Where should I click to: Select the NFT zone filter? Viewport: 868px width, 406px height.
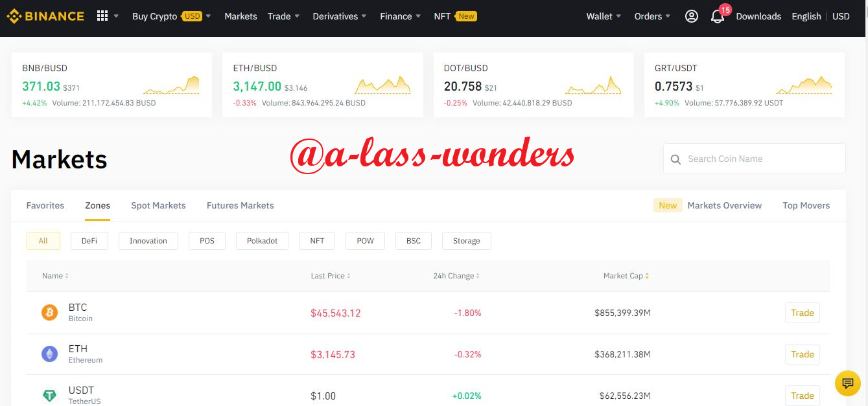pos(317,241)
